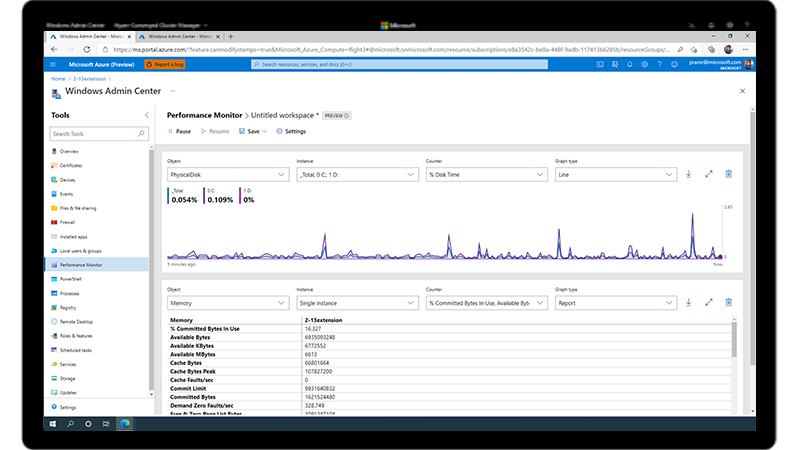Pause the performance monitor
The image size is (800, 450).
coord(178,131)
